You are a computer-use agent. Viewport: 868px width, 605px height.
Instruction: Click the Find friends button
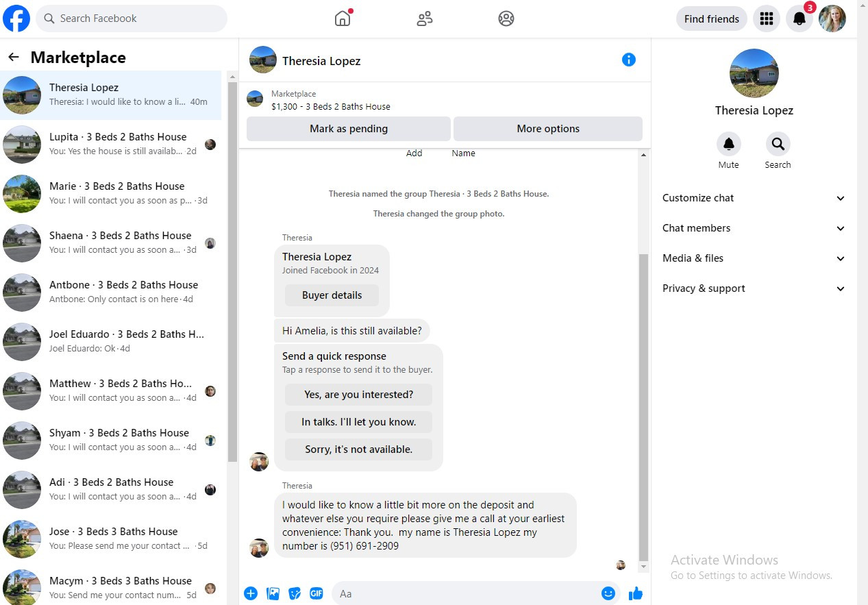tap(712, 18)
